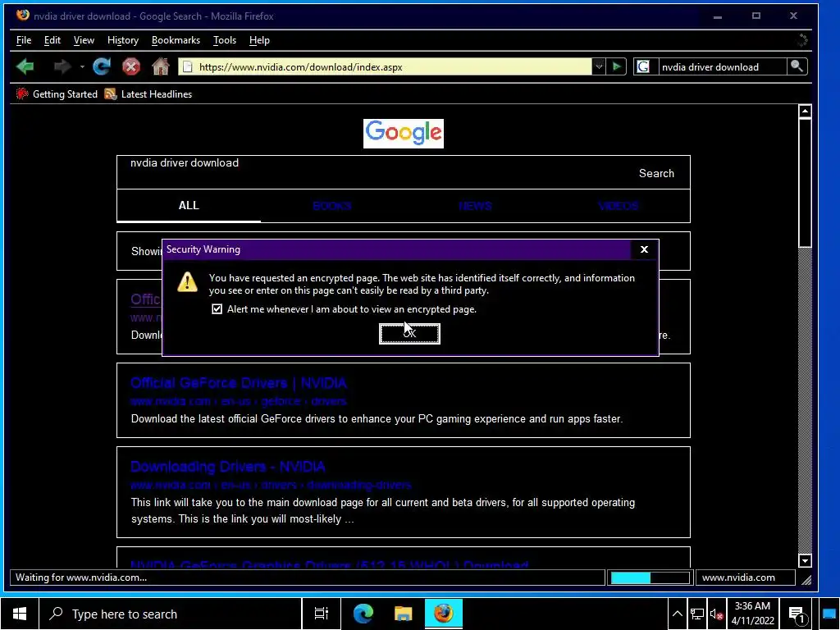Switch to the VIDEOS results tab

619,206
